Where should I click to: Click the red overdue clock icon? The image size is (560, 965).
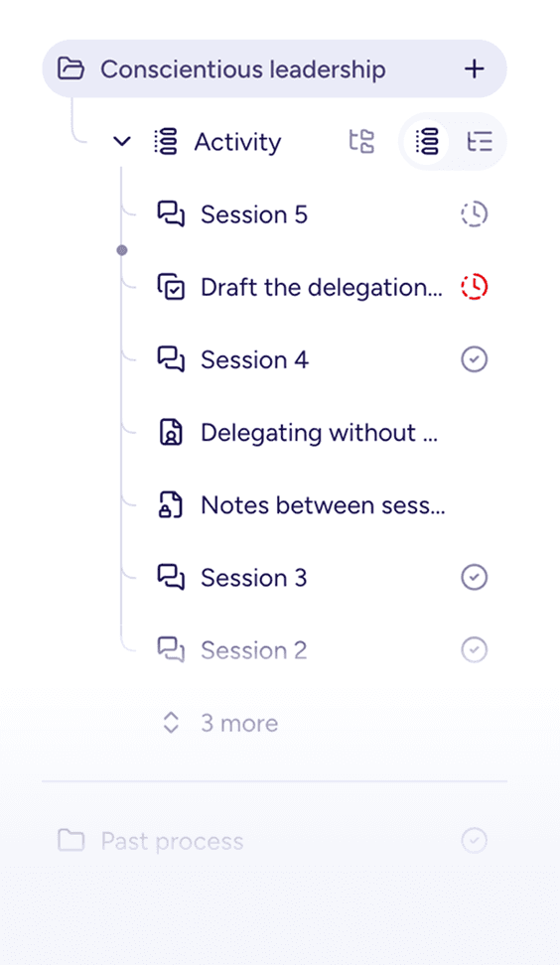(x=475, y=287)
